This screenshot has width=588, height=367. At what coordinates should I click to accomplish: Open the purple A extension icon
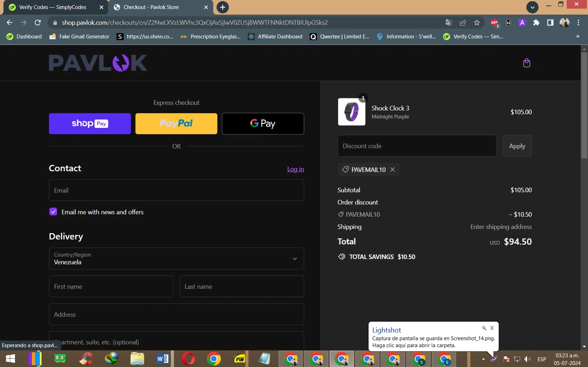[x=522, y=23]
